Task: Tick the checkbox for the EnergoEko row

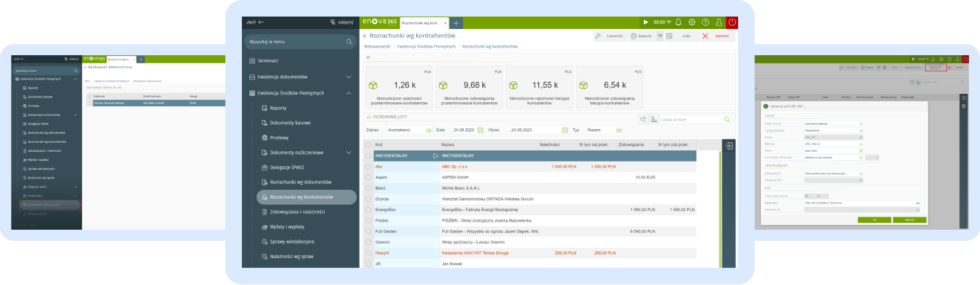Action: pos(368,209)
